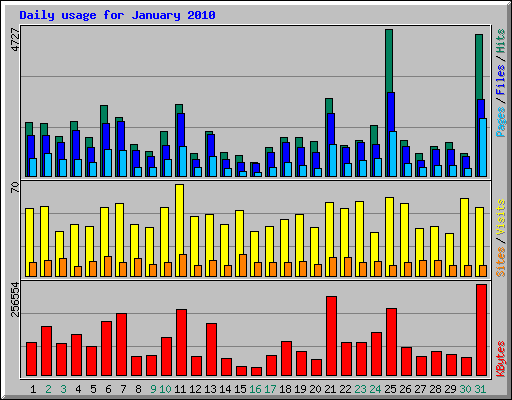Viewport: 512px width, 400px height.
Task: Click day label "1" on the x-axis
Action: click(x=33, y=389)
